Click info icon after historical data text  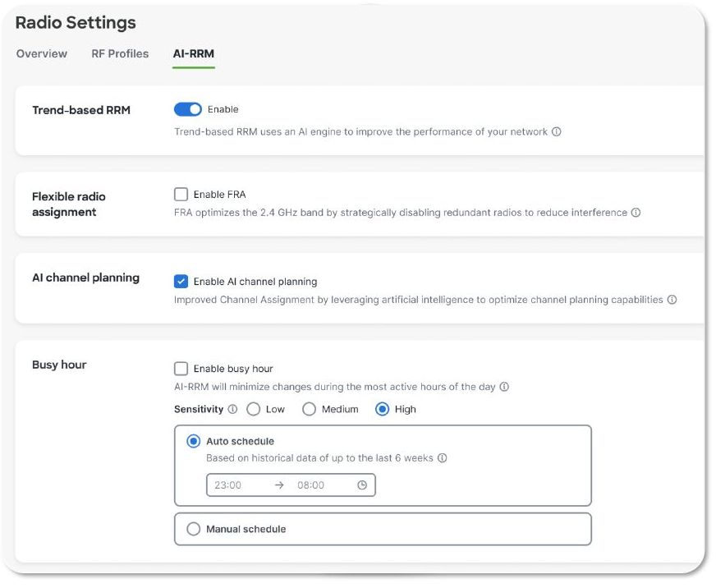[x=442, y=458]
